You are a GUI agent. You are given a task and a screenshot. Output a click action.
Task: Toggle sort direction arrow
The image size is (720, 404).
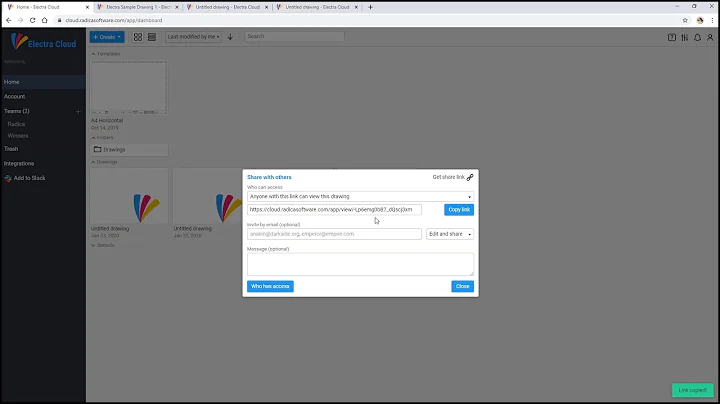pos(231,37)
